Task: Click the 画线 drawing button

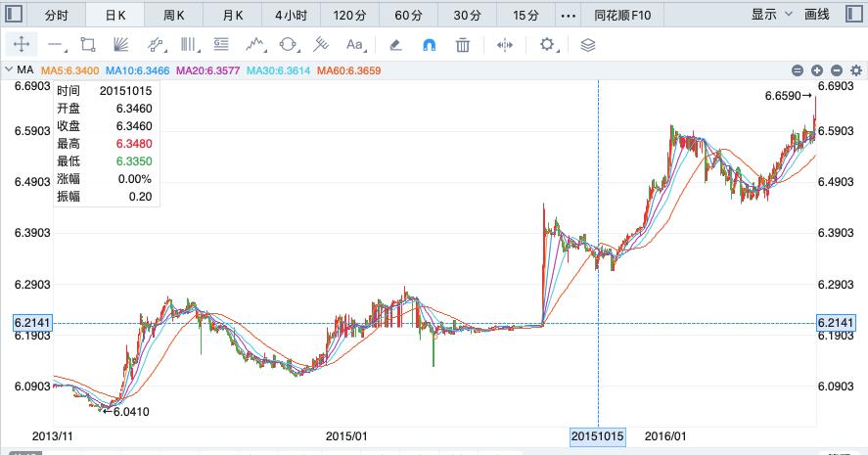Action: (x=817, y=15)
